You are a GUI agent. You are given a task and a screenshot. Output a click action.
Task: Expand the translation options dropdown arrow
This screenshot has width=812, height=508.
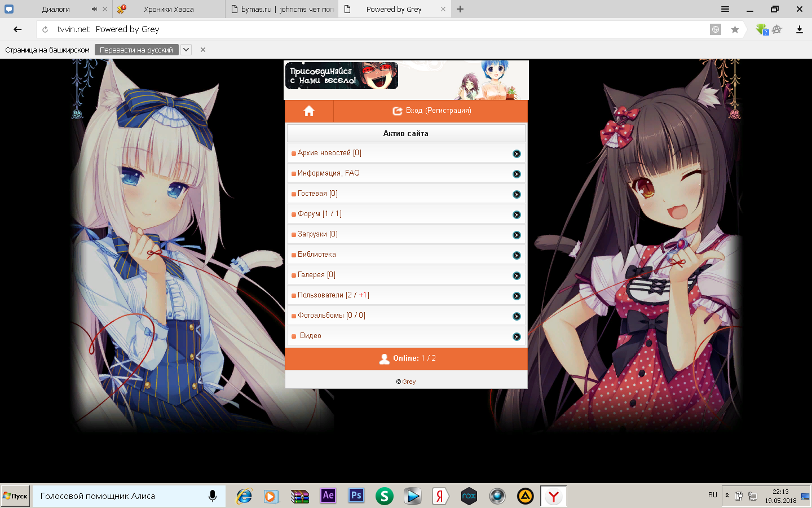tap(186, 50)
